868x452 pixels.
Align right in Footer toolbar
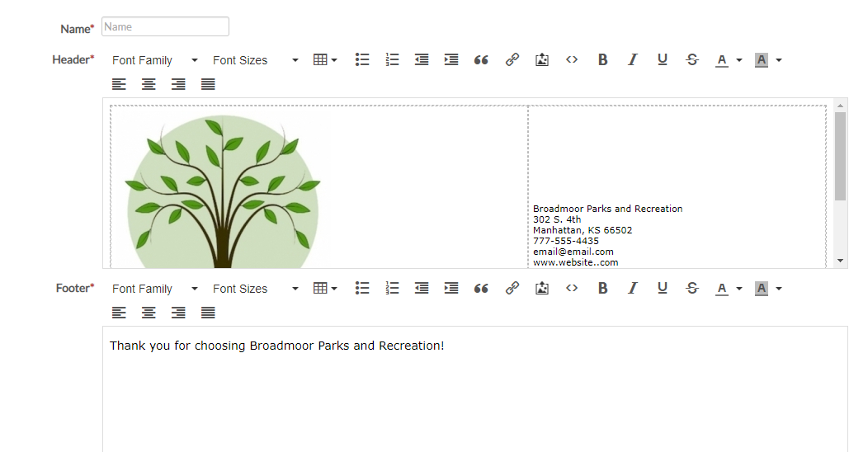point(178,313)
